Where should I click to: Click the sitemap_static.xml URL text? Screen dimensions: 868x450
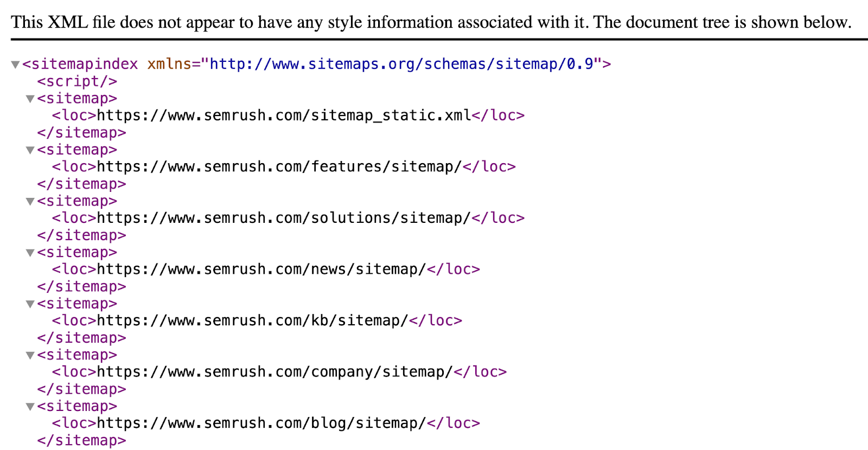284,115
